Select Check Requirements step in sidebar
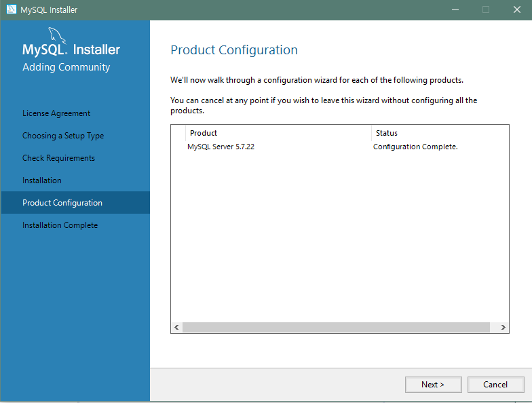Image resolution: width=532 pixels, height=403 pixels. tap(58, 158)
